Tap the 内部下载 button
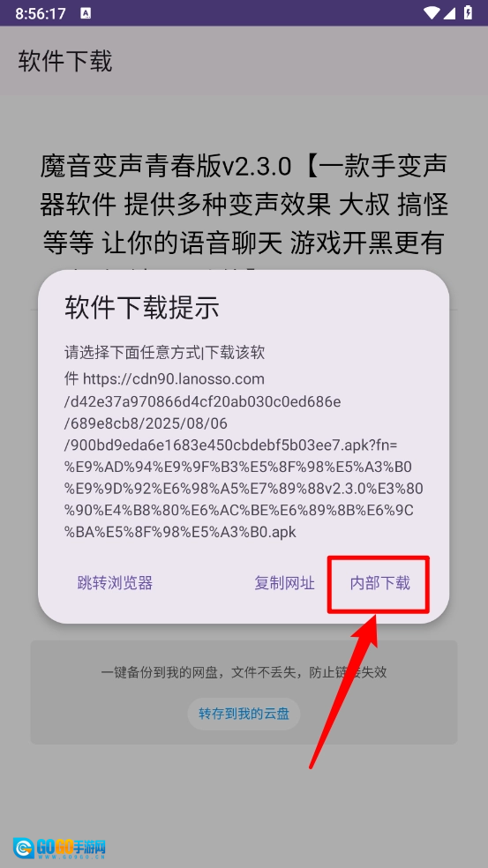Viewport: 488px width, 868px height. click(380, 583)
